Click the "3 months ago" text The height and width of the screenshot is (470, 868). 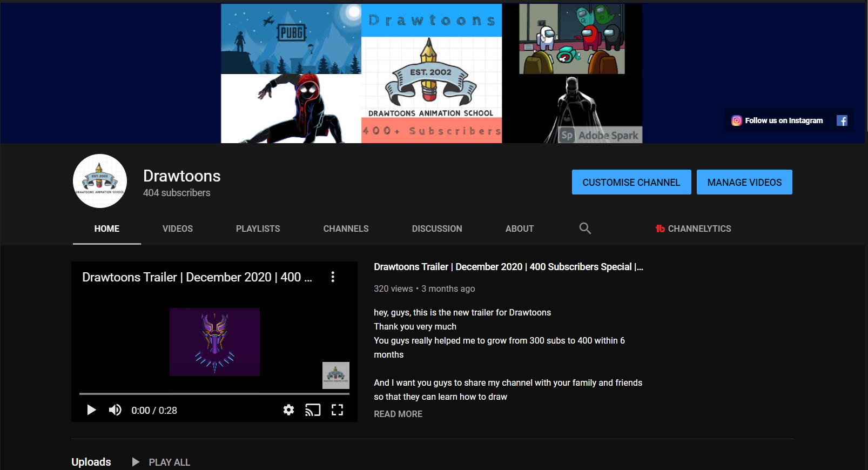(x=448, y=288)
